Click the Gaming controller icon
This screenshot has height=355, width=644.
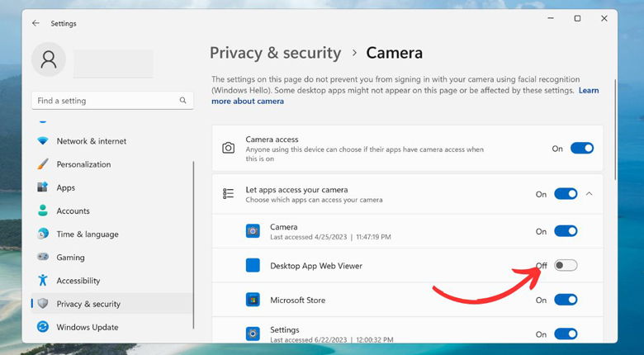pyautogui.click(x=43, y=258)
